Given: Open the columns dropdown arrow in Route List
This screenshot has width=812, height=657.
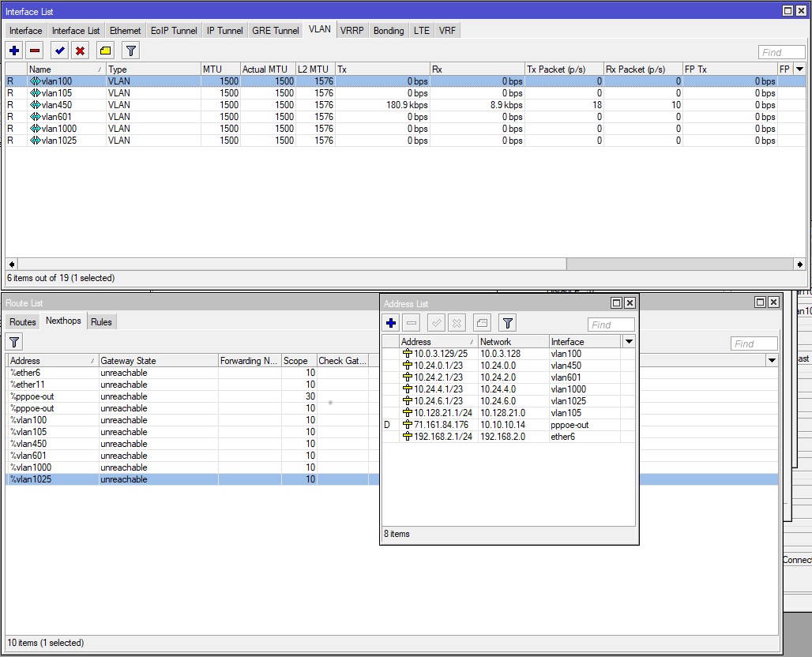Looking at the screenshot, I should (x=772, y=360).
